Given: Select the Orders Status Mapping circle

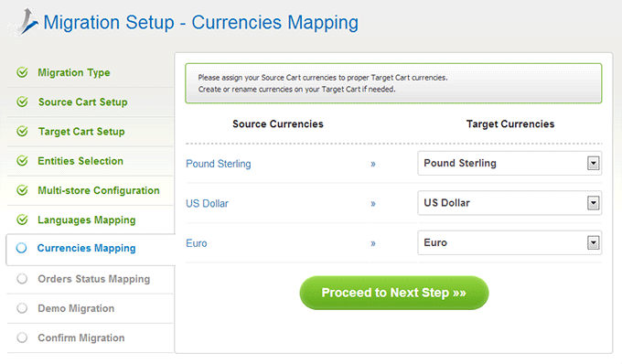Looking at the screenshot, I should [x=22, y=279].
